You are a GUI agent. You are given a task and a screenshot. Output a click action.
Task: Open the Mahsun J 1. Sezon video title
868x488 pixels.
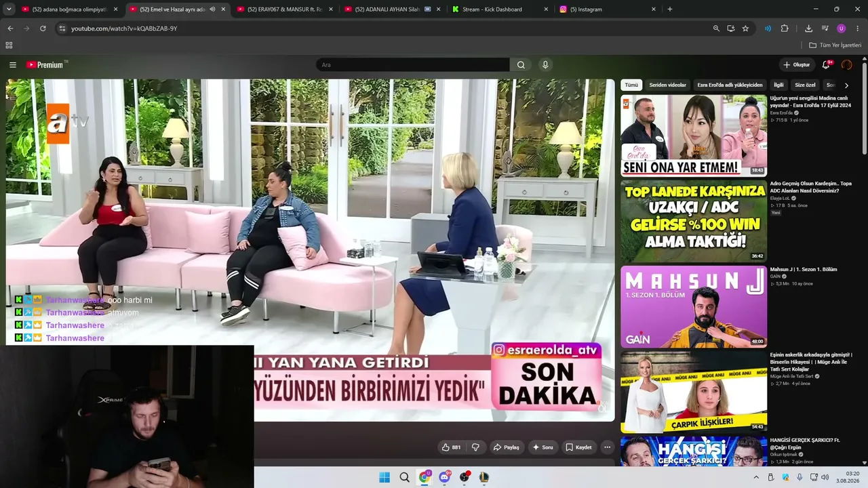coord(804,269)
